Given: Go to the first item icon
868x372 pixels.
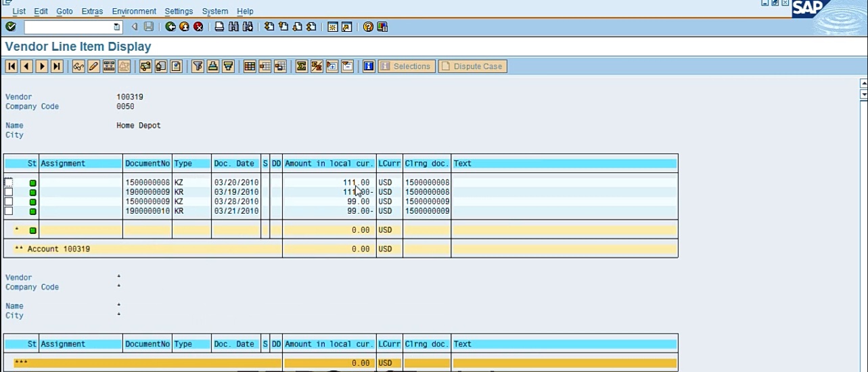Looking at the screenshot, I should (x=12, y=66).
